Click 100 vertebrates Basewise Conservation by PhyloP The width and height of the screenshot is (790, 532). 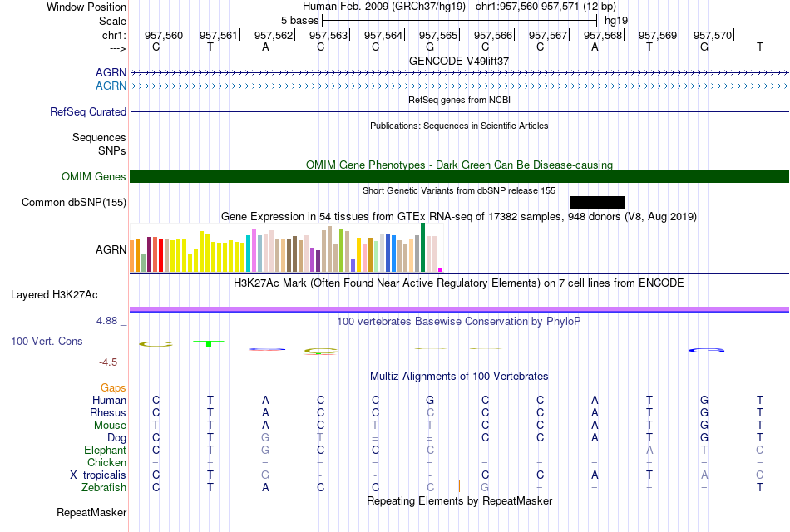[x=459, y=322]
